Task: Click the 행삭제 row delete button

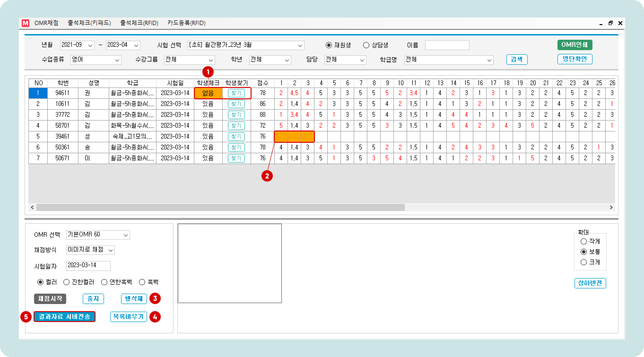Action: click(134, 299)
